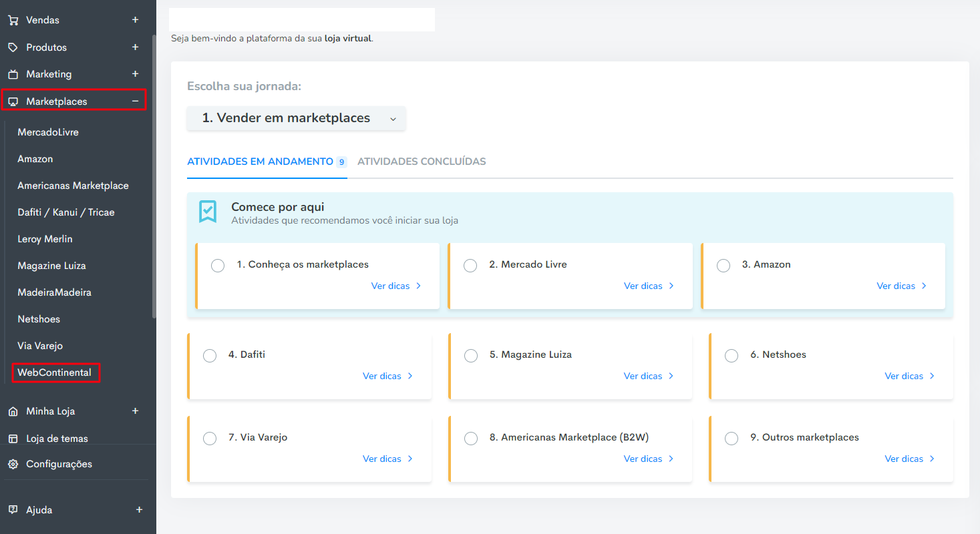This screenshot has height=534, width=980.
Task: Click the arrow next to Ver dicas for Outros marketplaces
Action: click(x=932, y=459)
